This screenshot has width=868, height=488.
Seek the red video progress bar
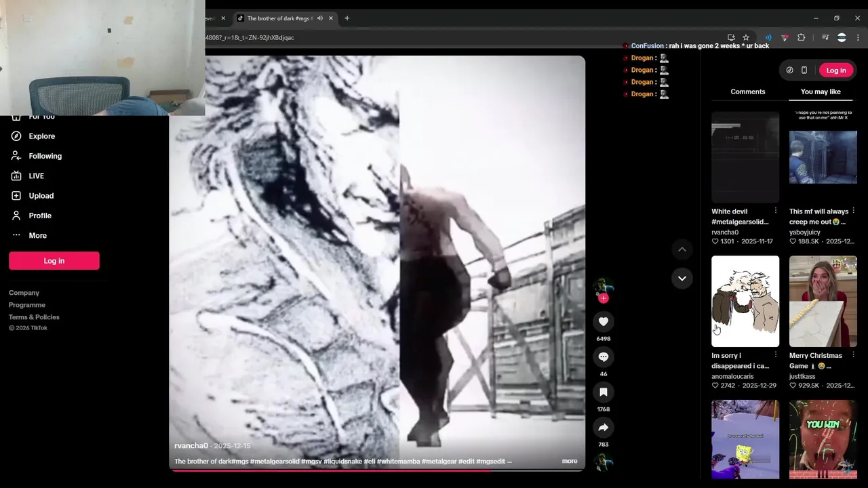point(377,470)
